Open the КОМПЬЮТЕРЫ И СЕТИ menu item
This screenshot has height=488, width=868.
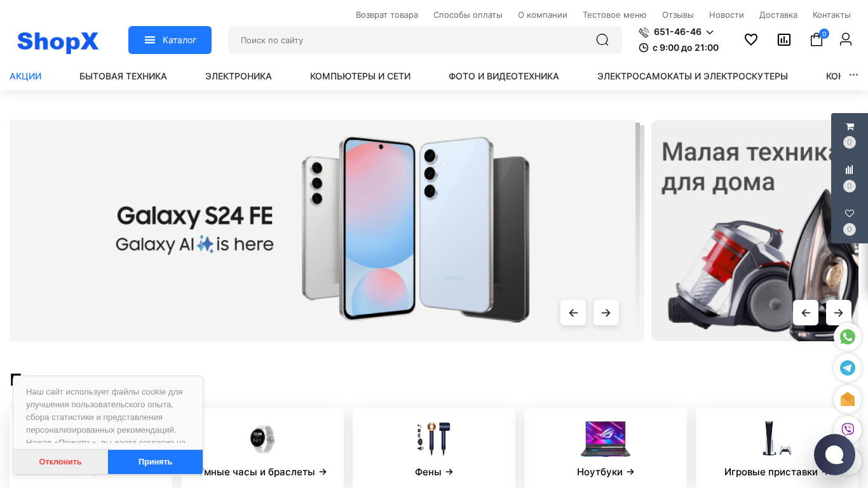pyautogui.click(x=360, y=76)
